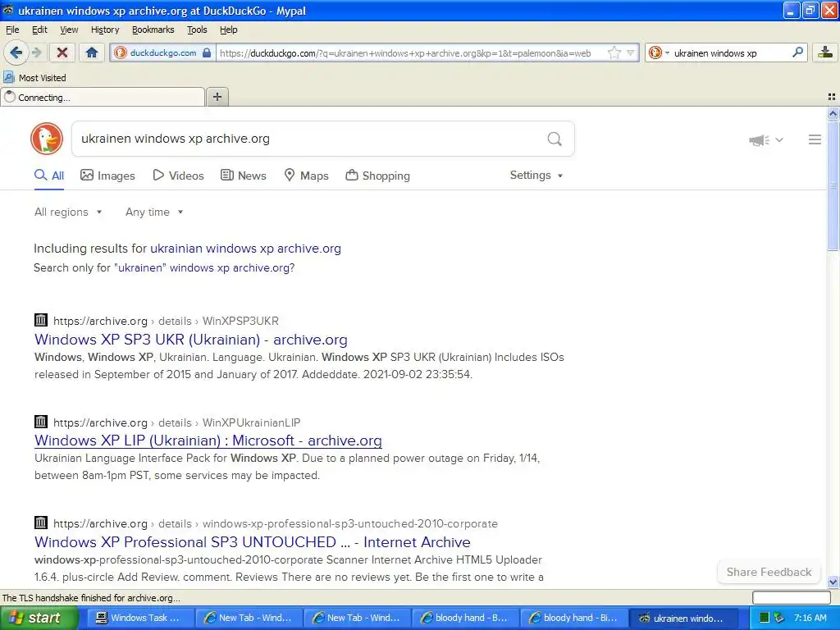The image size is (840, 630).
Task: Click the https://archive.org WinXPSP3UKR breadcrumb URL
Action: click(x=166, y=321)
